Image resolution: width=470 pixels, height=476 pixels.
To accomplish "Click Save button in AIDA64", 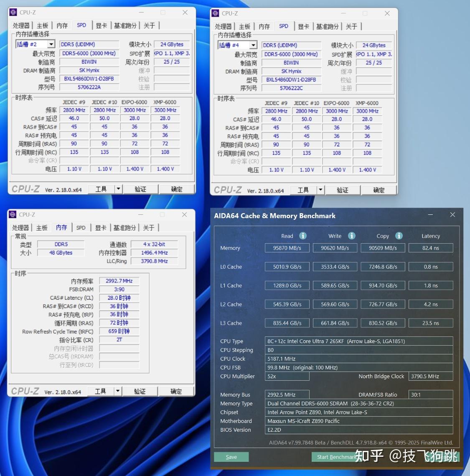I will click(231, 457).
